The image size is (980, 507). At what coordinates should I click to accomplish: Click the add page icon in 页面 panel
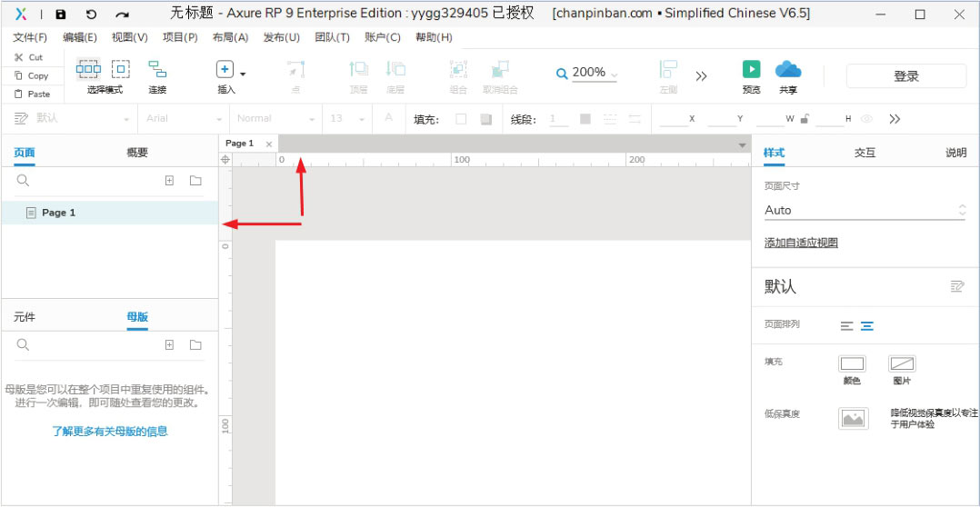[169, 181]
